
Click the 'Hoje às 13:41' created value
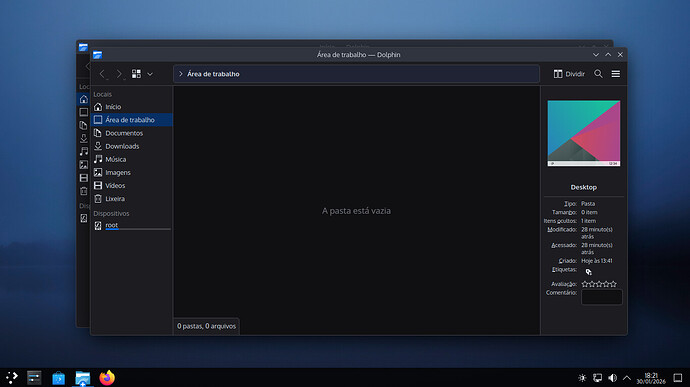[x=597, y=261]
